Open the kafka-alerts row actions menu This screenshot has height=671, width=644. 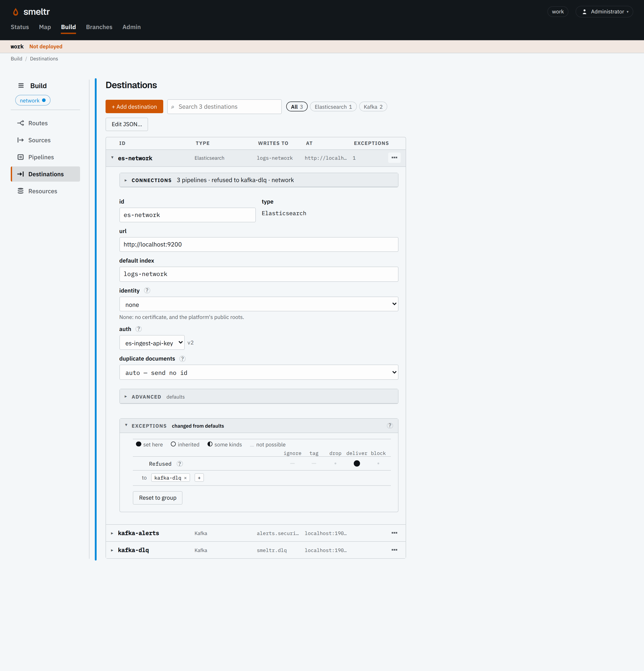click(394, 533)
